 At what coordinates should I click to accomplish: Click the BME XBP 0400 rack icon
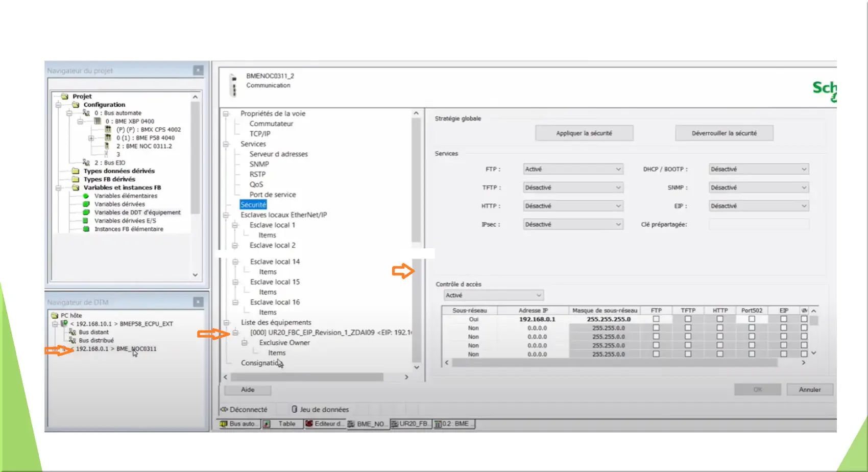pyautogui.click(x=97, y=121)
